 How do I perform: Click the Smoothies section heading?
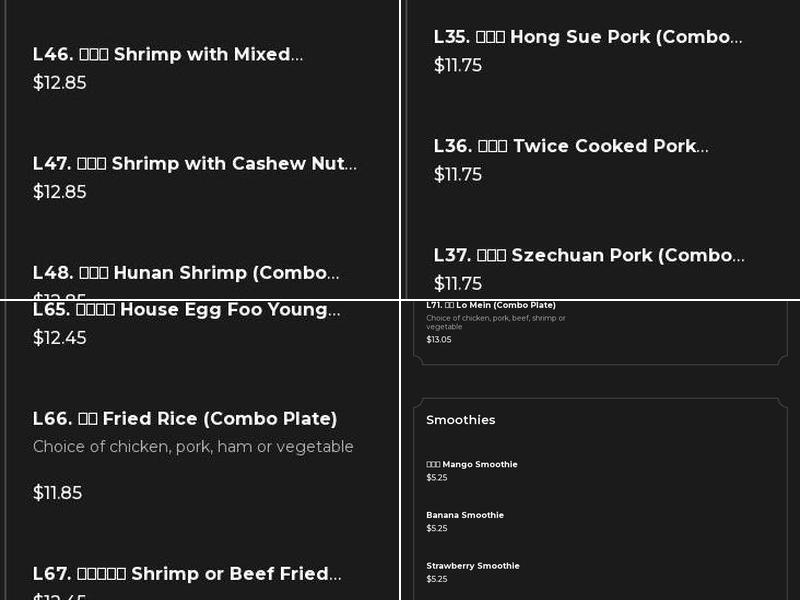click(461, 420)
